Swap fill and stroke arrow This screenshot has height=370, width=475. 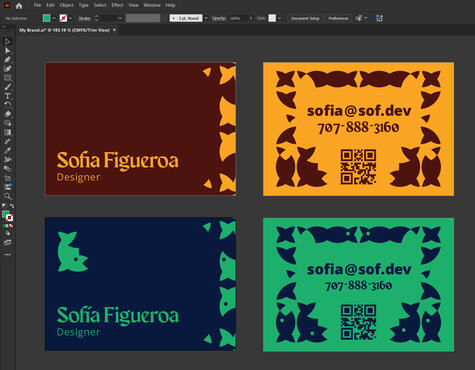(12, 206)
